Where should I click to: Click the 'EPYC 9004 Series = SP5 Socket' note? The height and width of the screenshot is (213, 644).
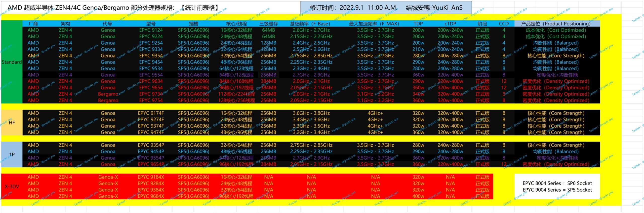(x=557, y=190)
